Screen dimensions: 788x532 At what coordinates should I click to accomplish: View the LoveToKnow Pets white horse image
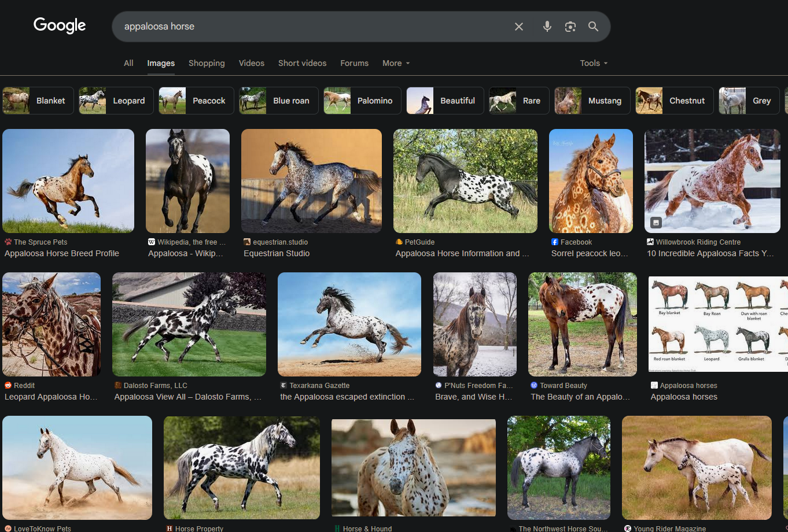77,468
